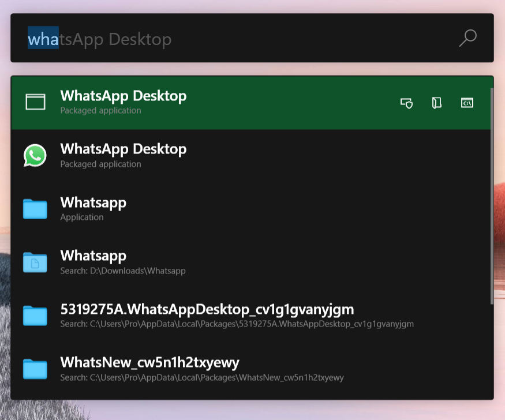This screenshot has width=505, height=420.
Task: Click the search magnifier icon
Action: point(467,38)
